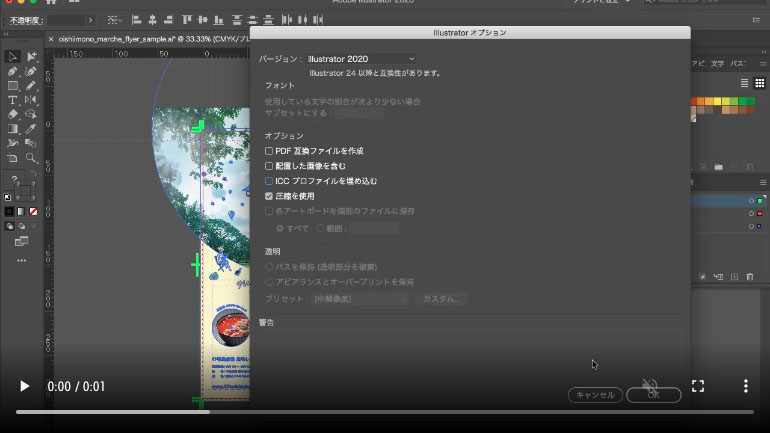Open Edit Toolbar three-dots button
Image resolution: width=770 pixels, height=433 pixels.
pyautogui.click(x=22, y=260)
